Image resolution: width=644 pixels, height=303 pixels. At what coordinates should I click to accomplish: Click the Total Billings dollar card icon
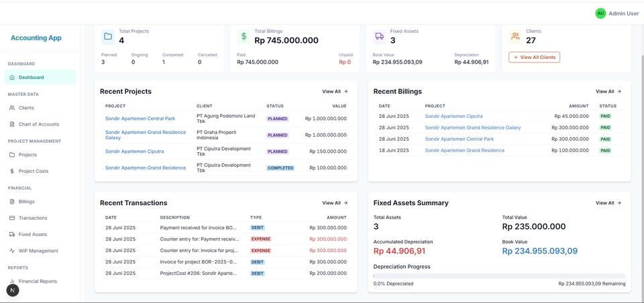(244, 36)
